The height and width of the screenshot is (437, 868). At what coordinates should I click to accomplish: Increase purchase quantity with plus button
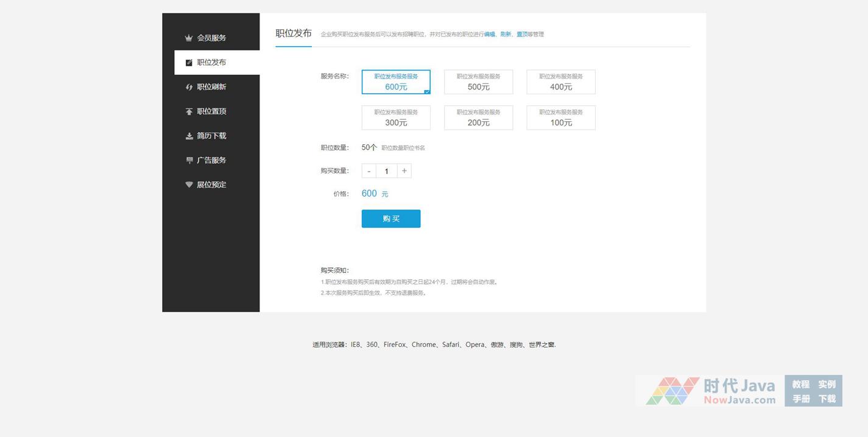point(404,171)
